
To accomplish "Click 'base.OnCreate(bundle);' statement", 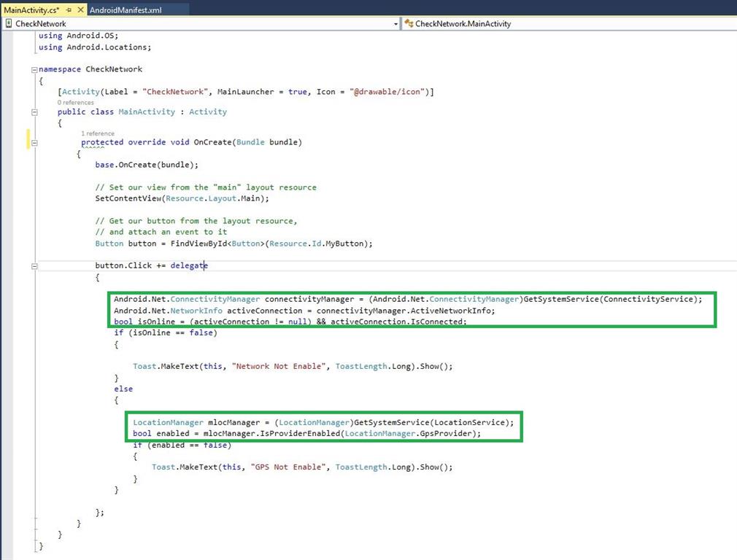I will (147, 165).
